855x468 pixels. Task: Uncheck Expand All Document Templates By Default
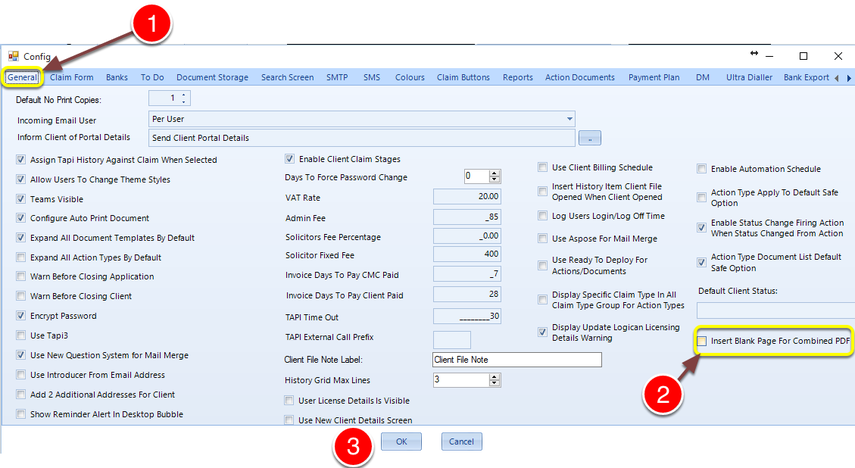(21, 238)
